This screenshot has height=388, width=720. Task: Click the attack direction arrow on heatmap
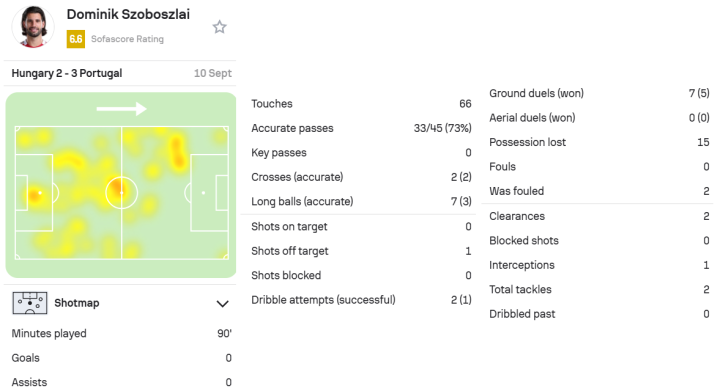point(122,109)
